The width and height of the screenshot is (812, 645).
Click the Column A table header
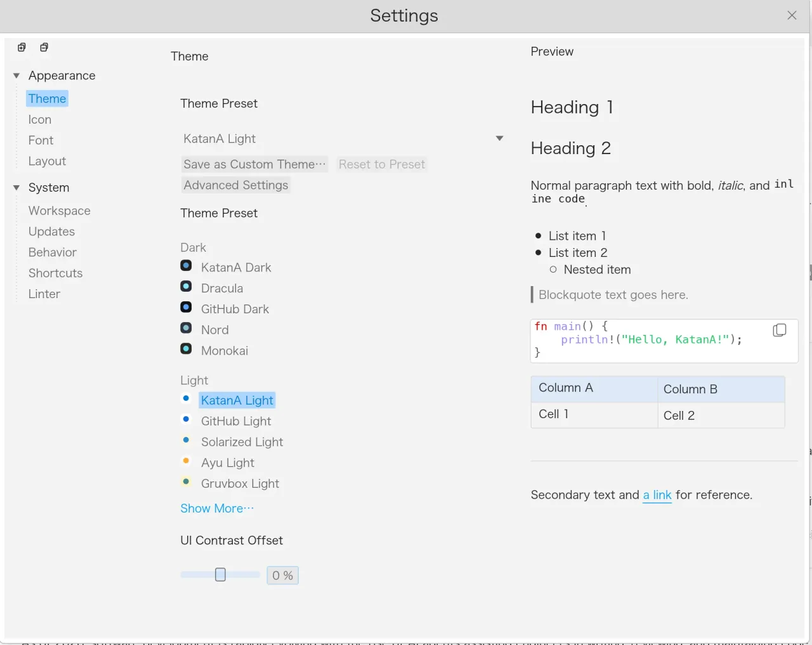pos(594,389)
